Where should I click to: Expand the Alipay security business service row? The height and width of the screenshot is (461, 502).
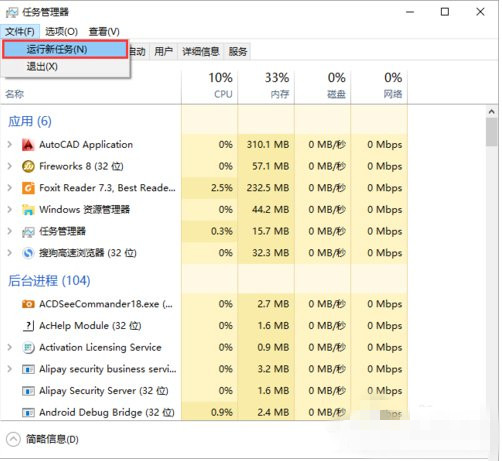pos(10,369)
